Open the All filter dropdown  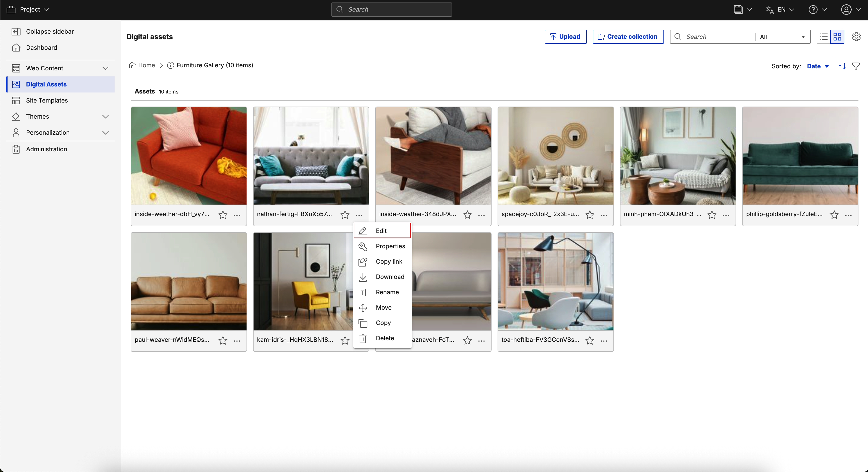pos(782,37)
